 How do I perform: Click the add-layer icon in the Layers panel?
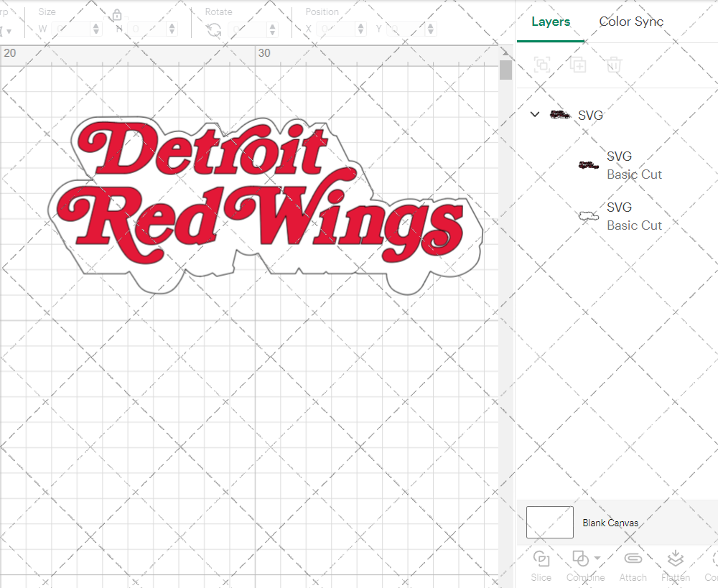click(x=578, y=65)
